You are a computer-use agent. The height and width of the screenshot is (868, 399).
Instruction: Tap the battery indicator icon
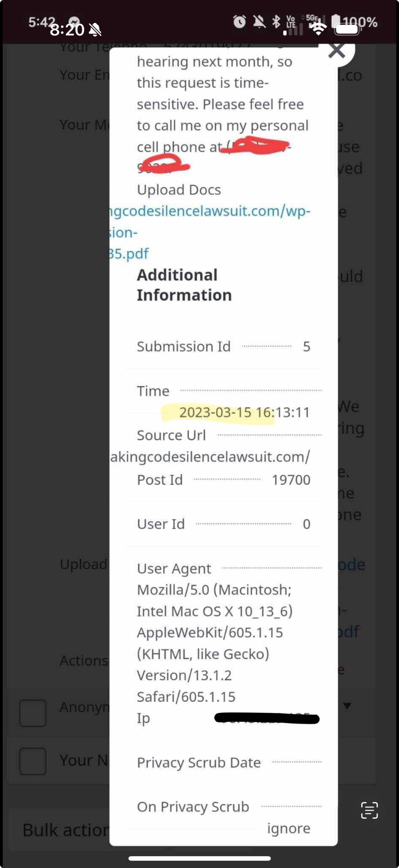click(x=347, y=29)
